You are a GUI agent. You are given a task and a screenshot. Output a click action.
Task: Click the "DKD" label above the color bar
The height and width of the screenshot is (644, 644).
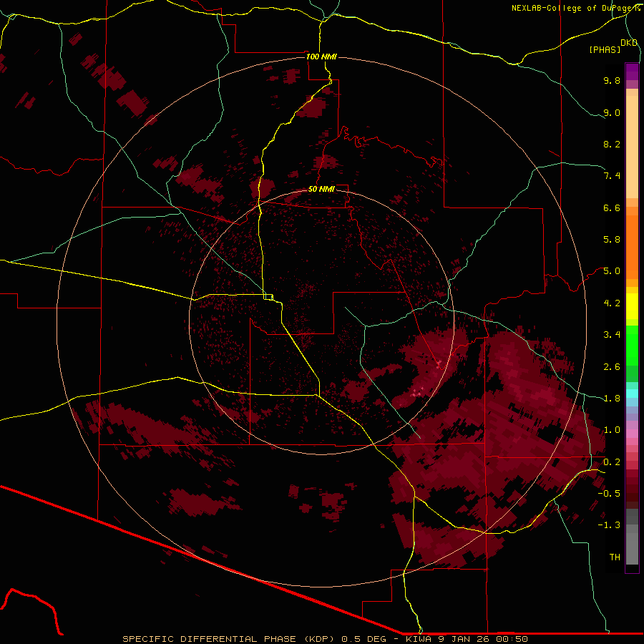click(x=628, y=43)
